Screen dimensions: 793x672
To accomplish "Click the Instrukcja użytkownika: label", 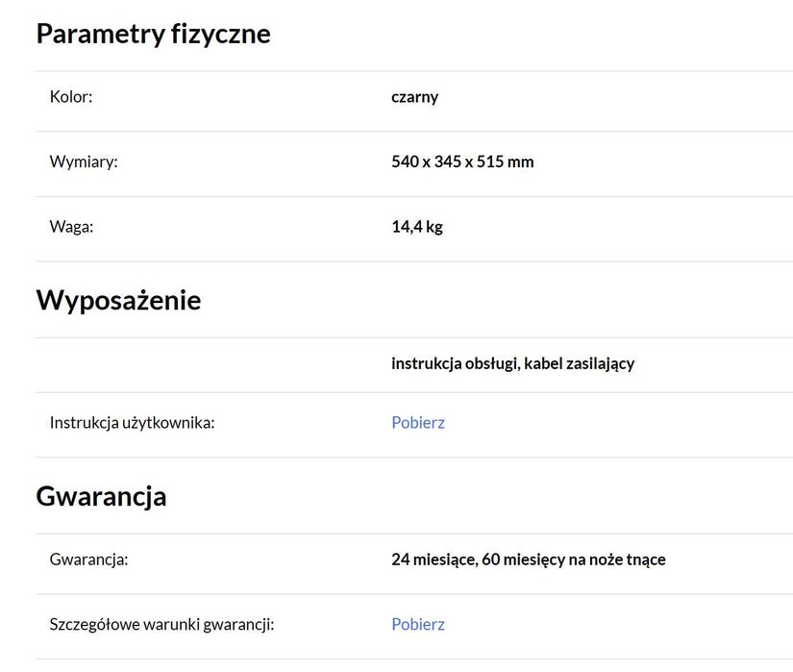I will tap(132, 422).
